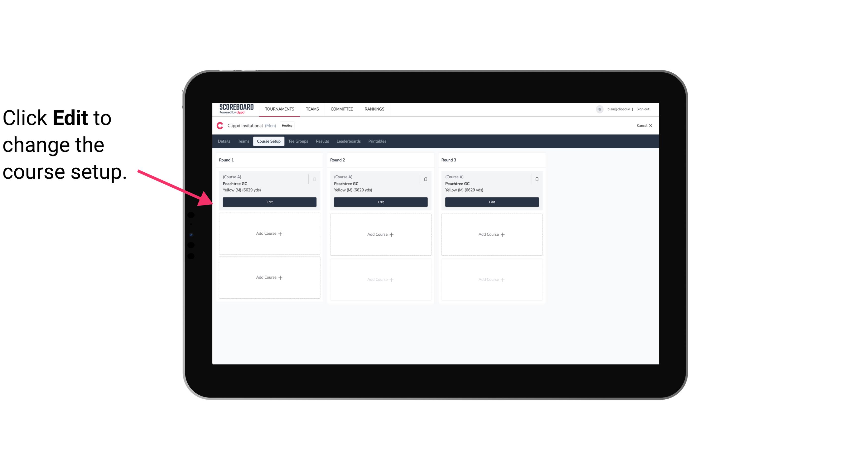Screen dimensions: 868x467
Task: Open the Teams tab
Action: [243, 141]
